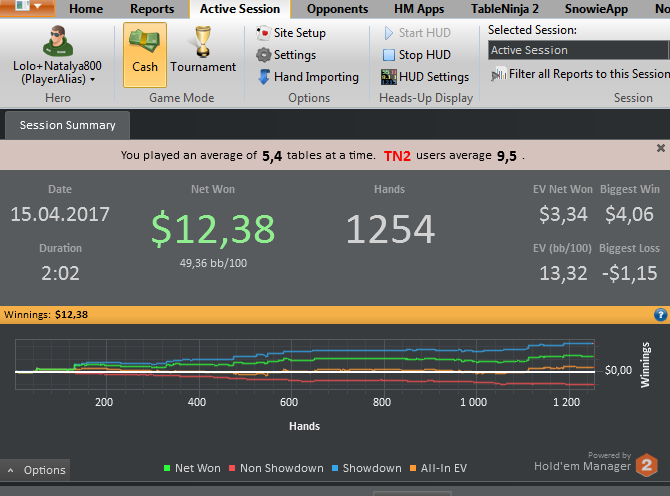Switch to TableNinja 2 tab

[505, 9]
